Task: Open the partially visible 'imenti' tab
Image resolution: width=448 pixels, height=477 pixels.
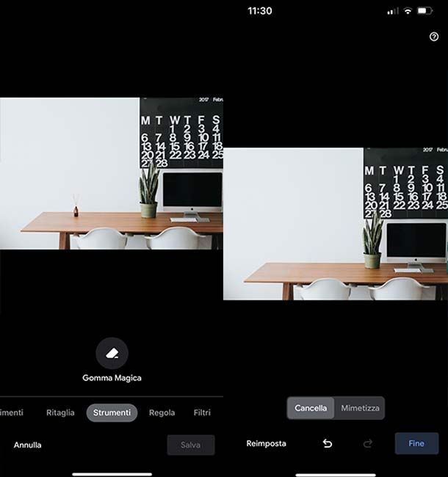Action: 12,412
